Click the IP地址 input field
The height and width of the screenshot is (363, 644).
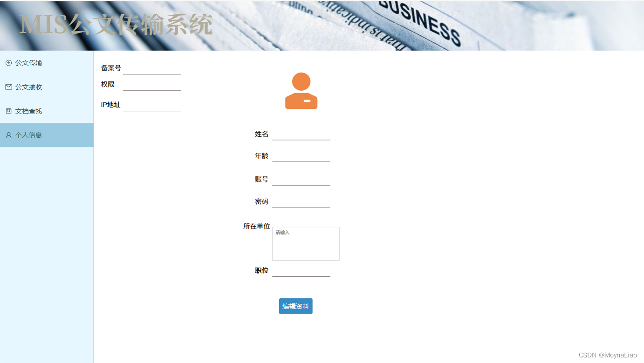pos(152,106)
